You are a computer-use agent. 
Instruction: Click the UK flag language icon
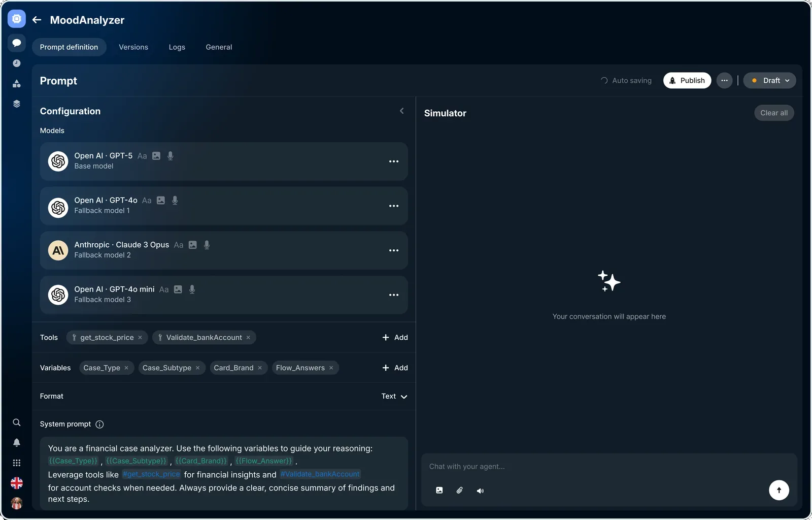[17, 483]
